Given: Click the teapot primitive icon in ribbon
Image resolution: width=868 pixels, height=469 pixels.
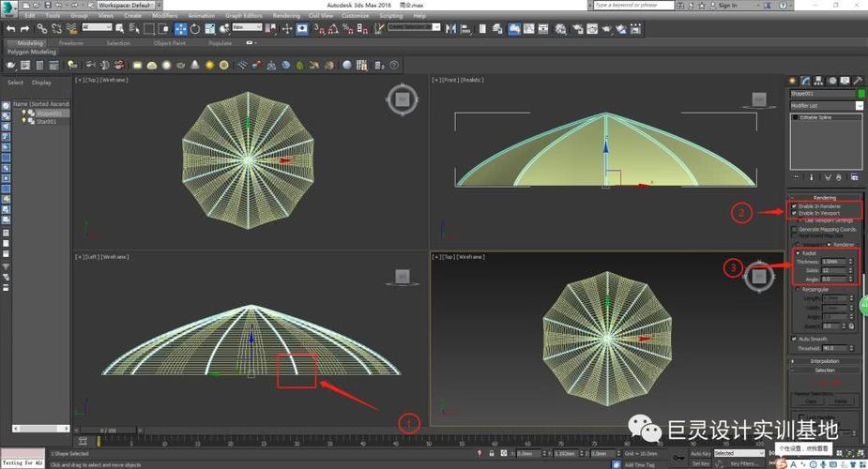Looking at the screenshot, I should [181, 66].
